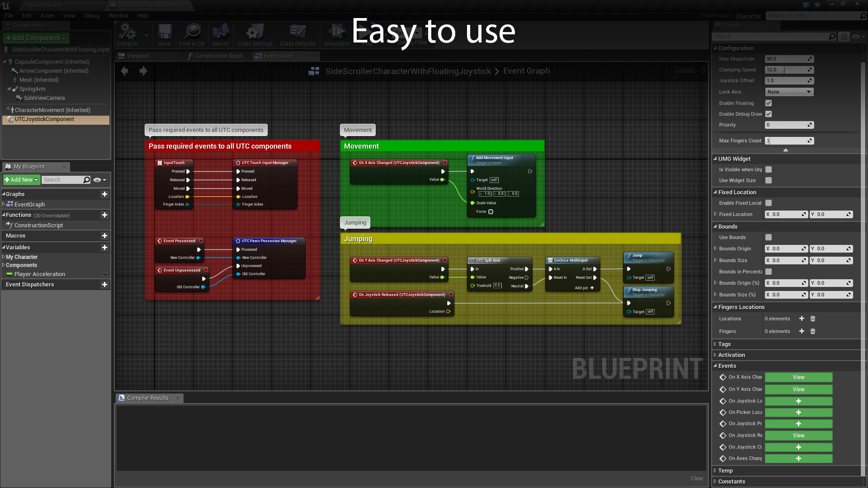Save the blueprint asset
This screenshot has height=488, width=868.
[165, 34]
